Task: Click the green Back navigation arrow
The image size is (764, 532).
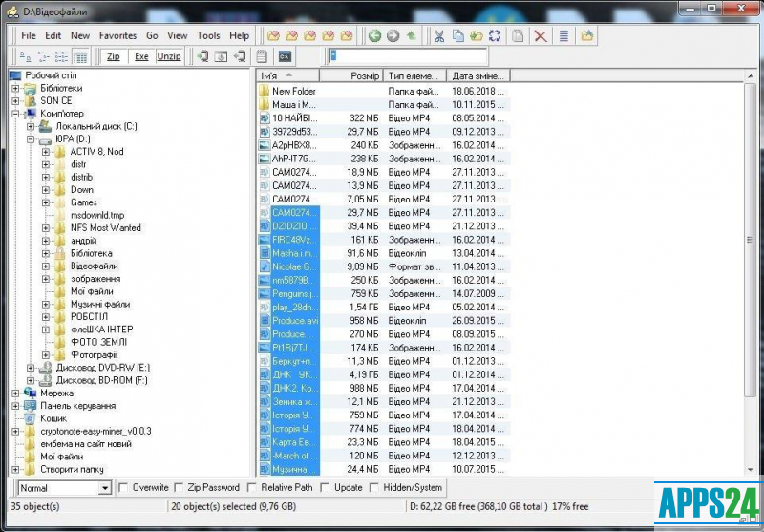Action: pos(374,35)
